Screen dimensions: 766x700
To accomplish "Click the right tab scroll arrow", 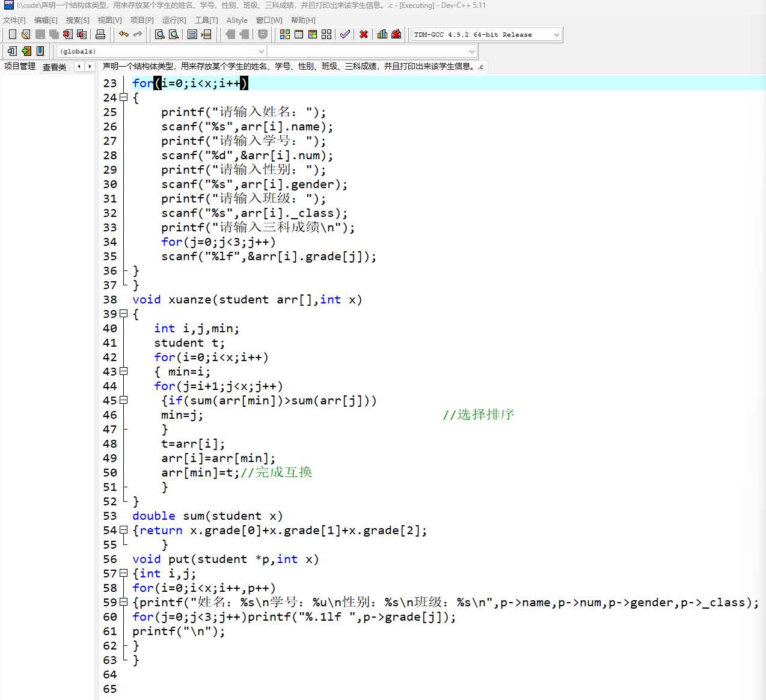I will pyautogui.click(x=90, y=66).
